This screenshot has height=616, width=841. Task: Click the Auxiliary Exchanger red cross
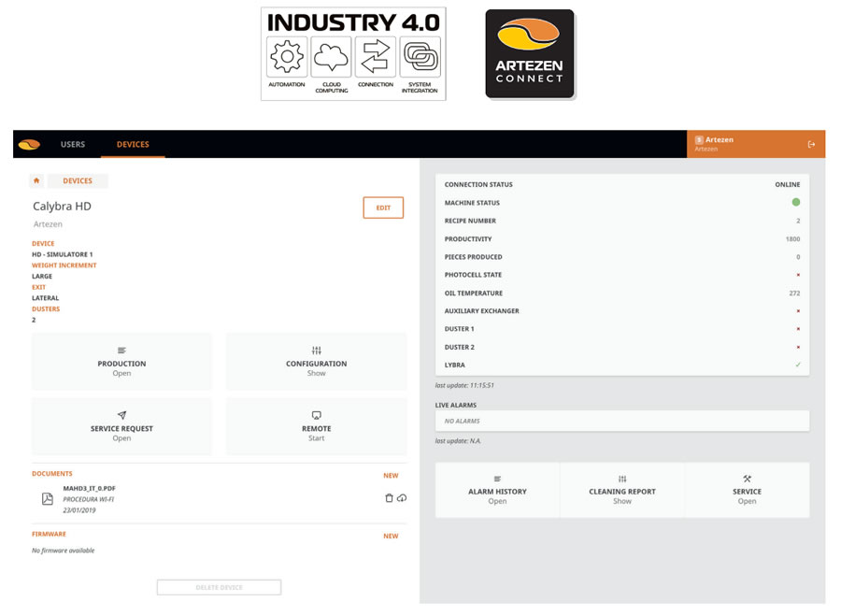798,310
